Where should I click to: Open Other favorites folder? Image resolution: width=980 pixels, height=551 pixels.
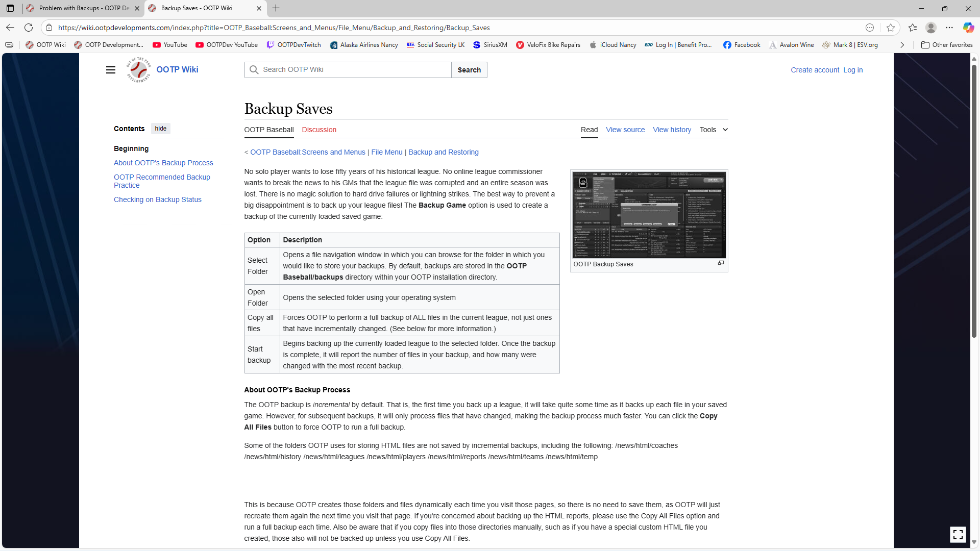pos(947,45)
